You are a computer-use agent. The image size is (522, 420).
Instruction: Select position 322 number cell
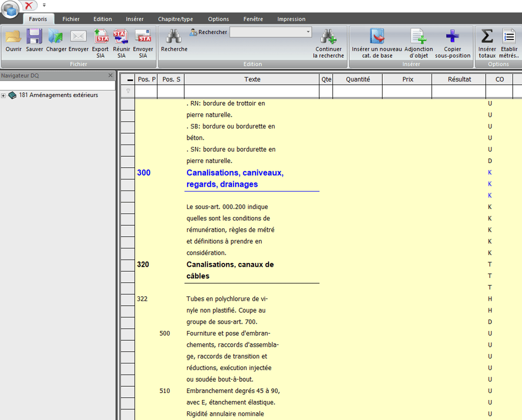(x=142, y=299)
